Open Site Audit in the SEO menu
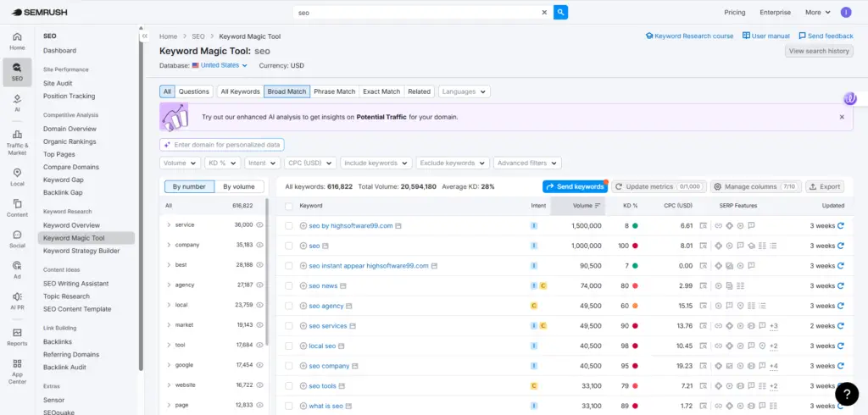The height and width of the screenshot is (415, 868). click(58, 83)
